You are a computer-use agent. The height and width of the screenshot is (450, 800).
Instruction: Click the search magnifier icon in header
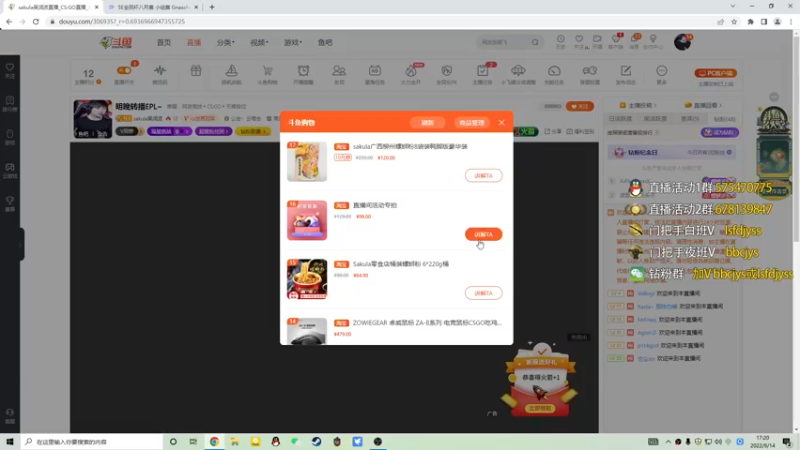pos(535,42)
